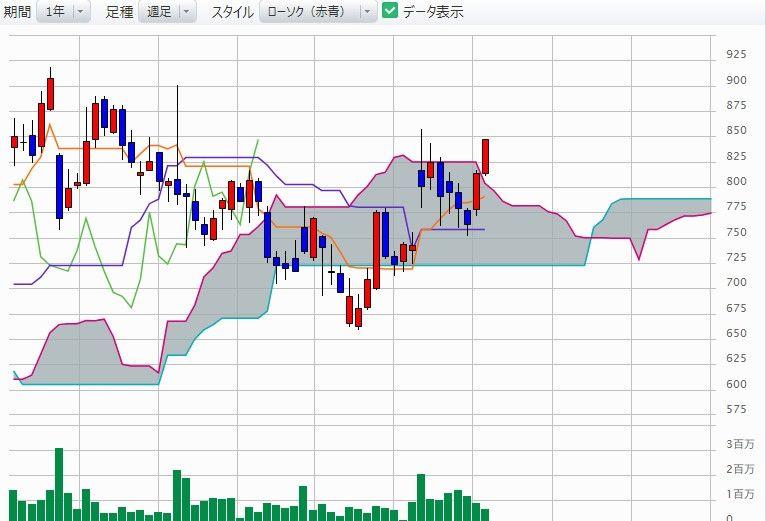This screenshot has width=766, height=521.
Task: Click the 575 price axis label
Action: (x=736, y=409)
